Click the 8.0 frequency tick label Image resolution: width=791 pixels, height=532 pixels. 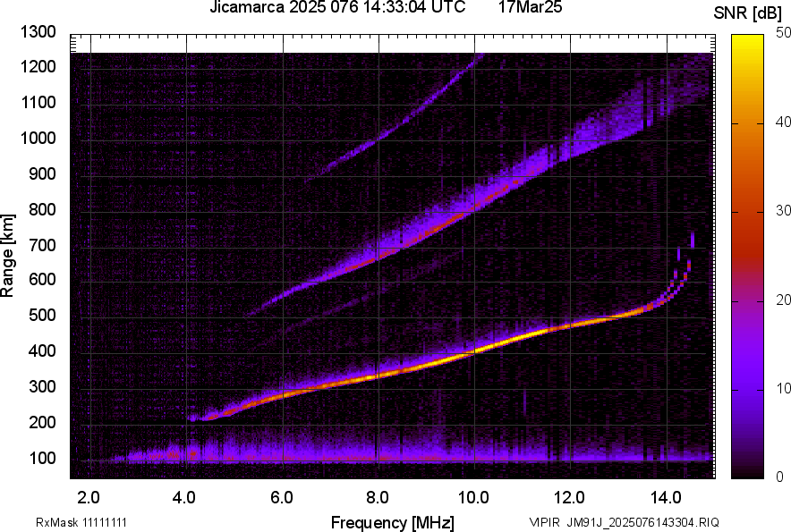coord(377,498)
